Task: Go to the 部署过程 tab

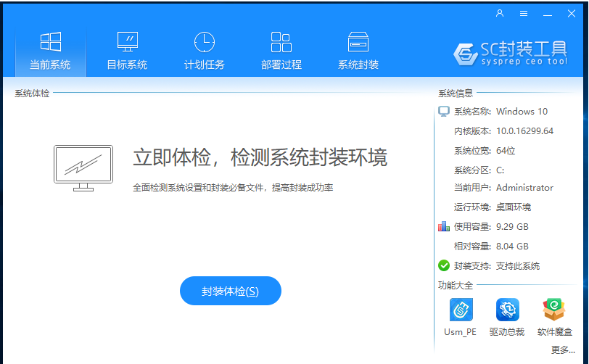Action: tap(281, 51)
